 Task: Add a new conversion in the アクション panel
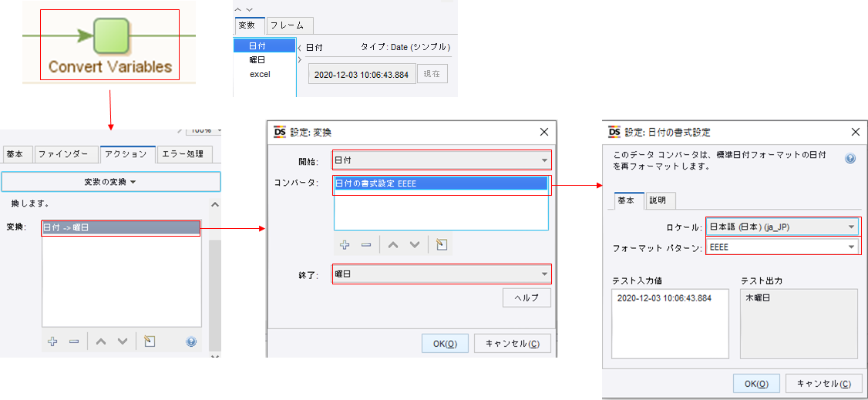52,341
